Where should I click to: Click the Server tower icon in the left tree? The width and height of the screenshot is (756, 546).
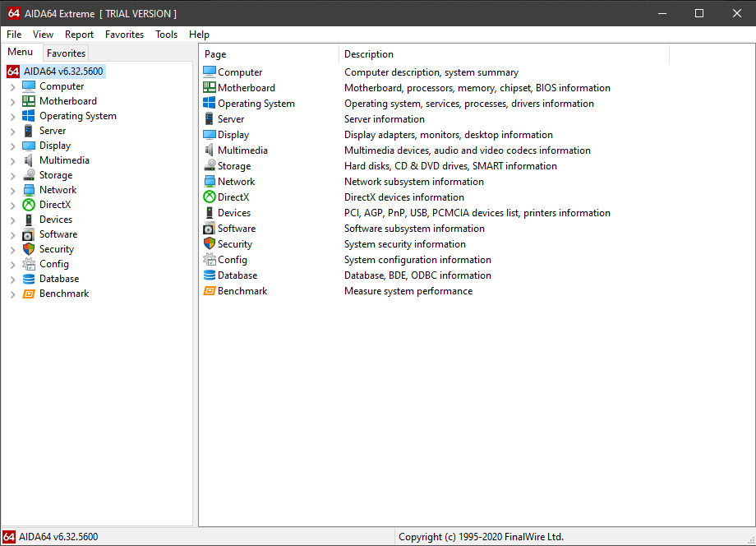point(29,131)
